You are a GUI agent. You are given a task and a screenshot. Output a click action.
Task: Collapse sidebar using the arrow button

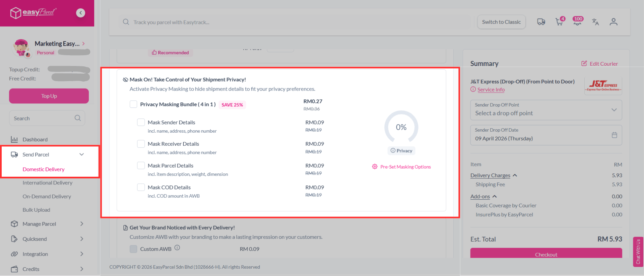(x=81, y=13)
